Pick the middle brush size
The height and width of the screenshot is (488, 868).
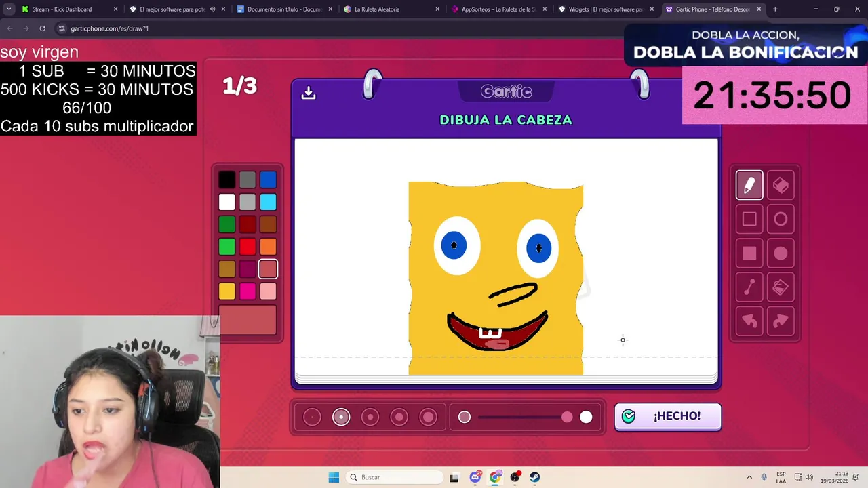370,417
